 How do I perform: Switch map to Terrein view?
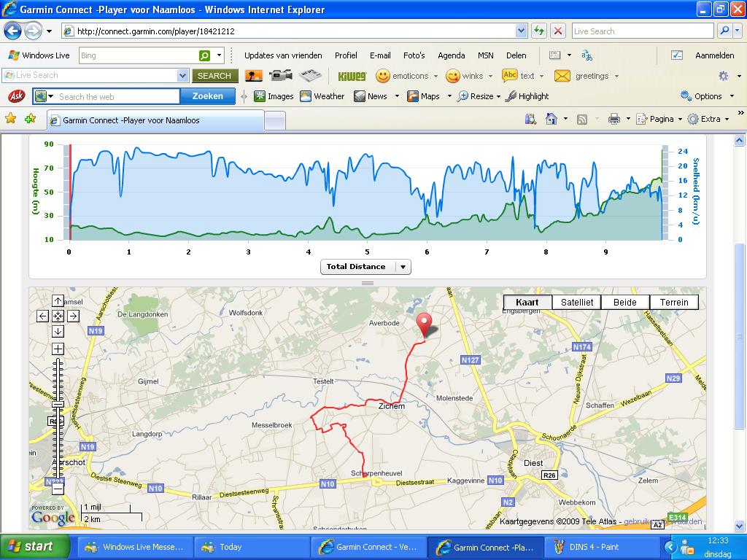point(674,303)
